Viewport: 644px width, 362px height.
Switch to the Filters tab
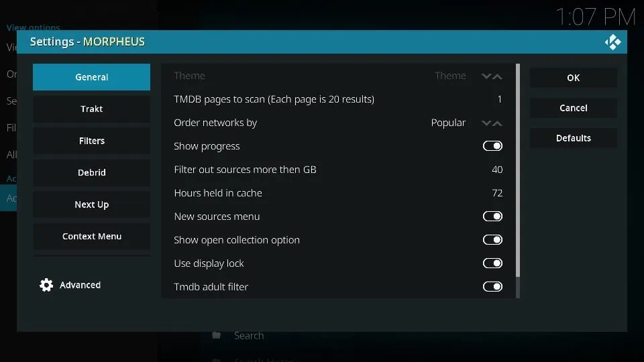tap(92, 141)
